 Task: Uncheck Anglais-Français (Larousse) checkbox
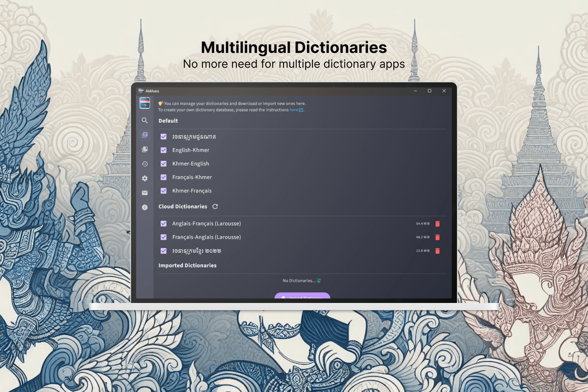[x=164, y=224]
